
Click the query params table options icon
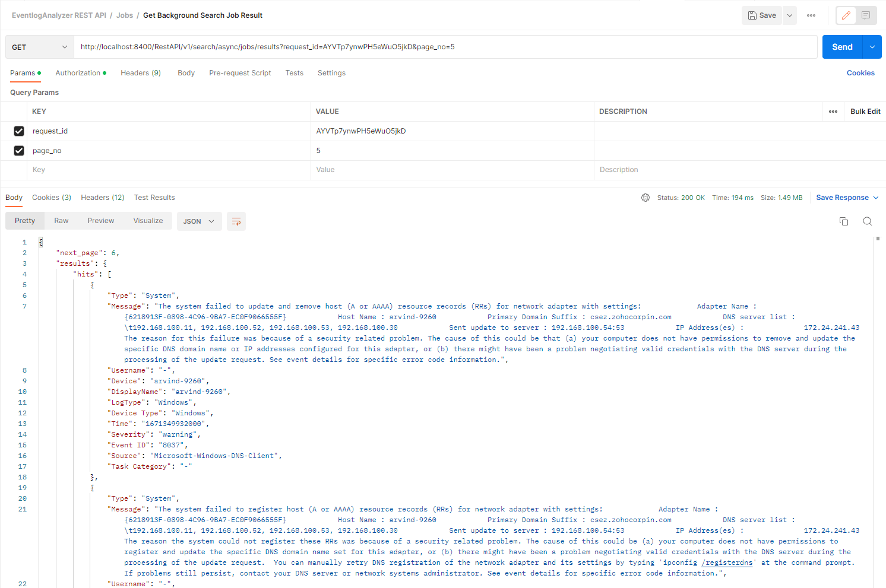833,111
